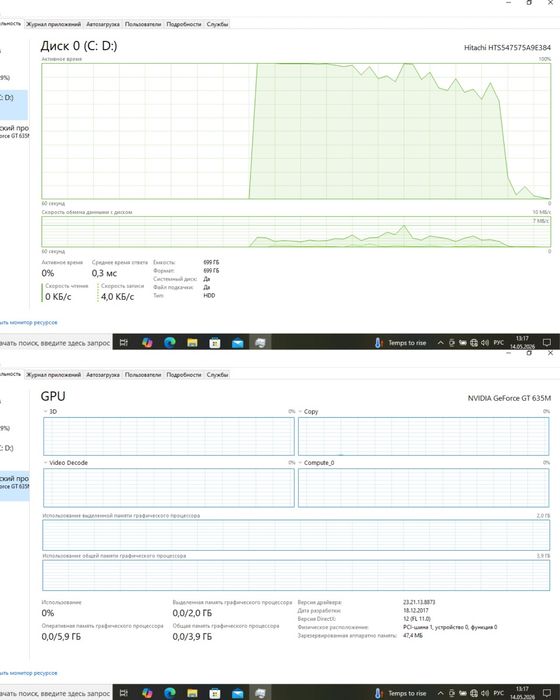The width and height of the screenshot is (560, 700).
Task: Open Mail app in the lower taskbar
Action: [238, 693]
